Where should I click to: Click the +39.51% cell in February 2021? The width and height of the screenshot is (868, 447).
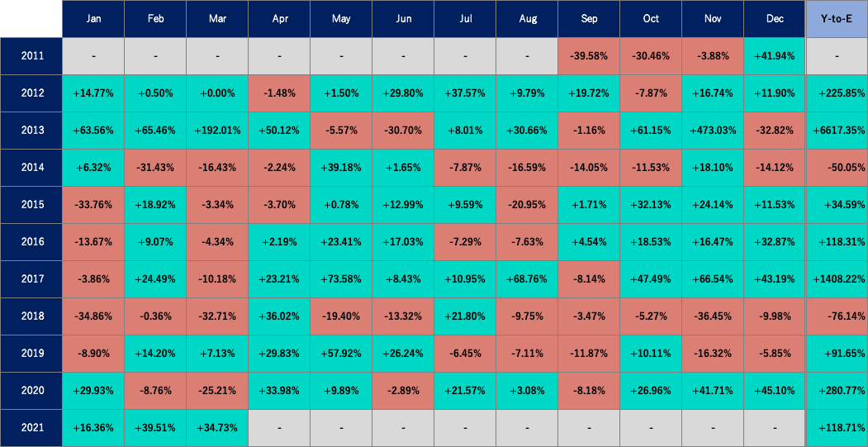(155, 428)
